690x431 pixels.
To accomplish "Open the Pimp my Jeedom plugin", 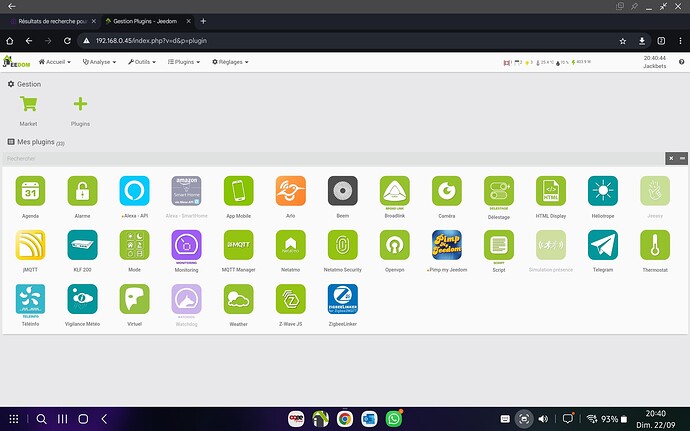I will point(447,245).
